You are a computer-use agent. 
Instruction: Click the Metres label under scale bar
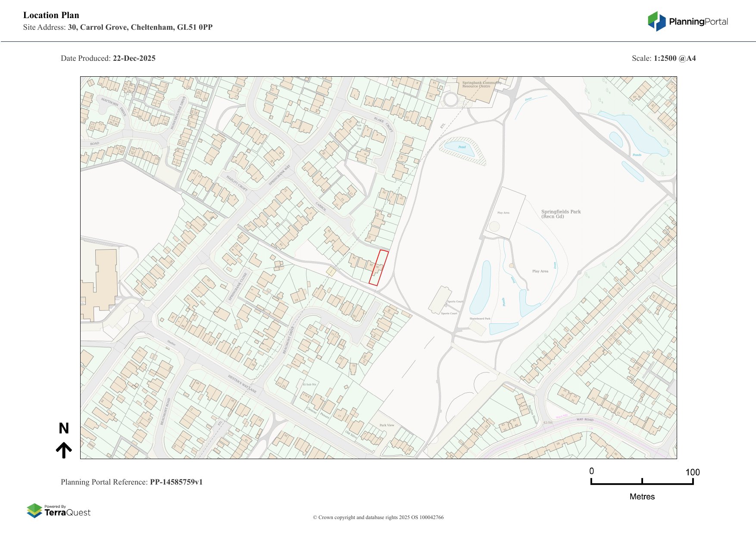pos(642,497)
